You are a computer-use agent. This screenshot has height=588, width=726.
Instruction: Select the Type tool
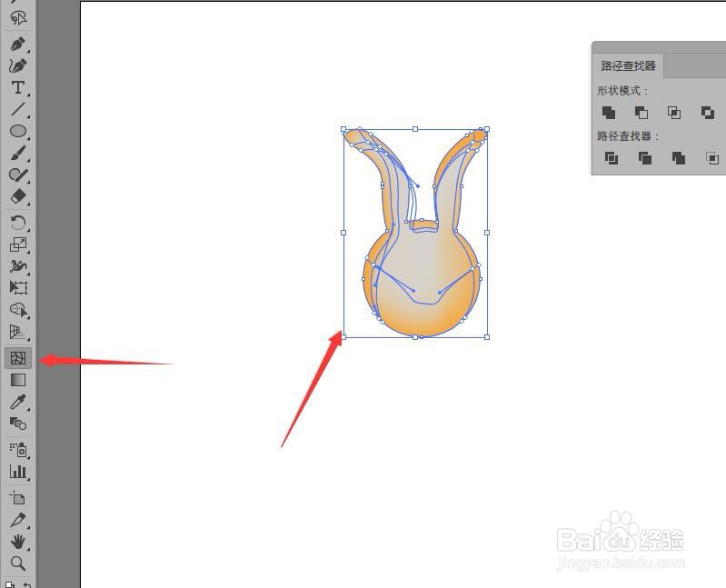(x=18, y=87)
